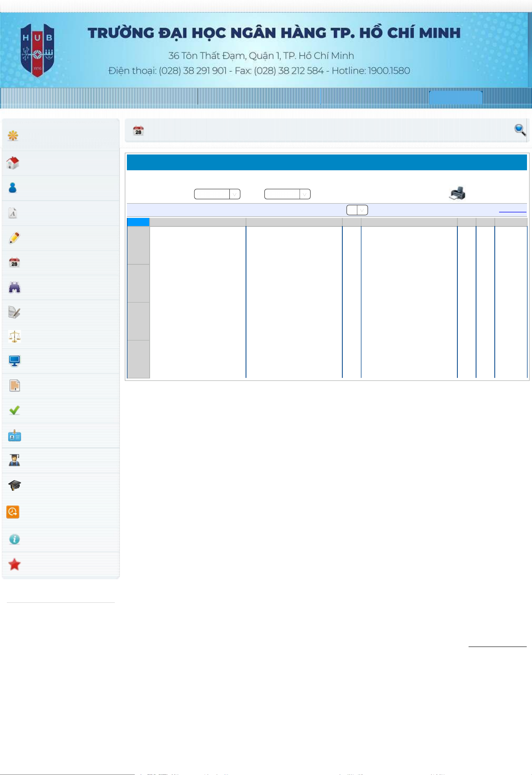This screenshot has width=532, height=775.
Task: Click the green checkmark sidebar icon
Action: point(14,410)
